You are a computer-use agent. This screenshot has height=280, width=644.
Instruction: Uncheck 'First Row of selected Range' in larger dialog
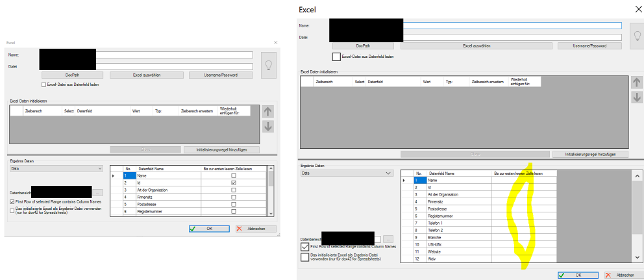coord(304,247)
